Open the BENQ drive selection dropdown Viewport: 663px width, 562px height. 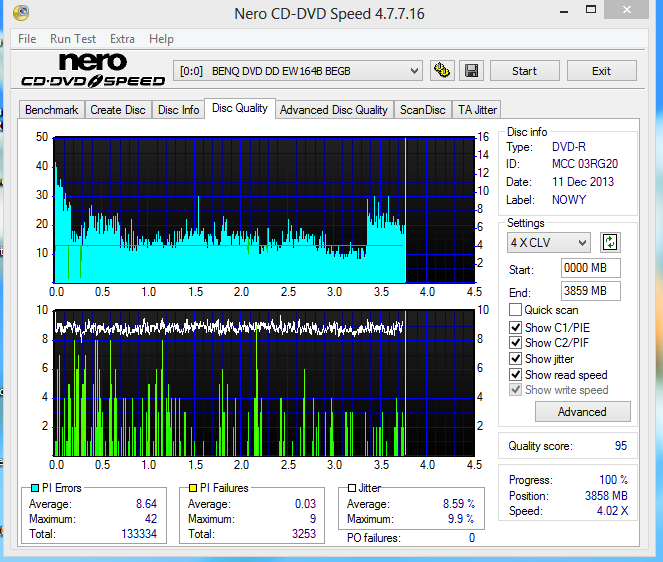[x=298, y=71]
